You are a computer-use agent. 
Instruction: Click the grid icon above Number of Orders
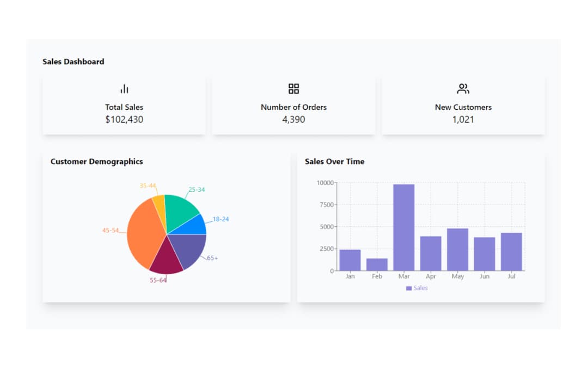(x=293, y=88)
